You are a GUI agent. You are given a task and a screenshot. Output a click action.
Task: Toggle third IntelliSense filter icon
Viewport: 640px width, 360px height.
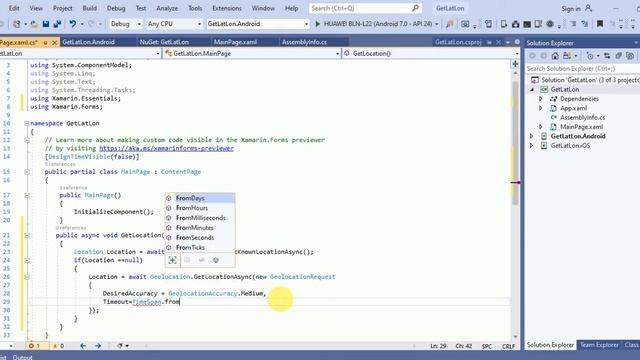tap(201, 260)
